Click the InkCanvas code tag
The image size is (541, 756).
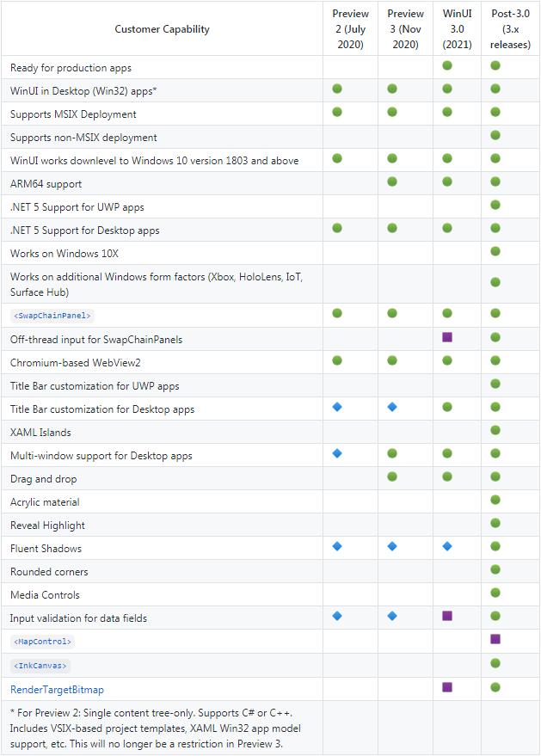click(40, 666)
